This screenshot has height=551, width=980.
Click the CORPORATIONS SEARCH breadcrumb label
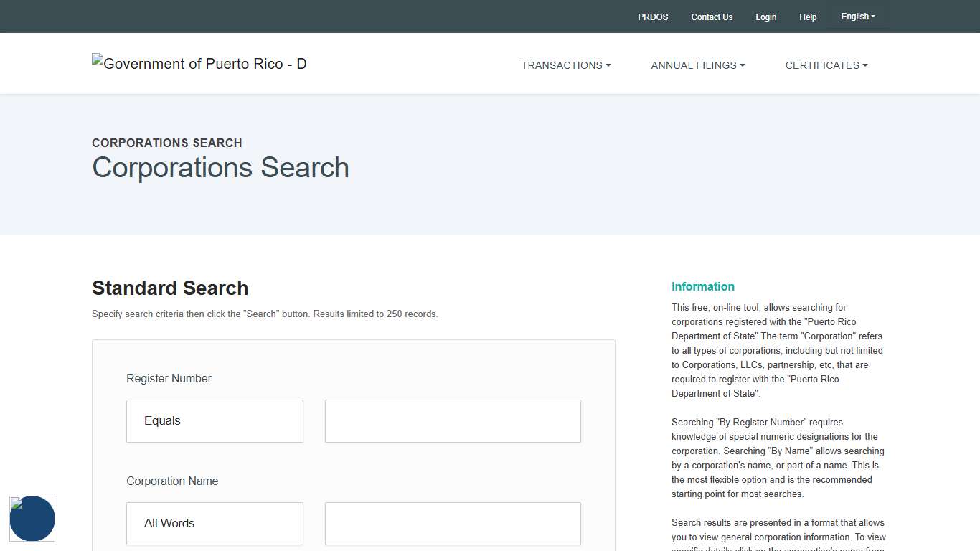pos(167,143)
